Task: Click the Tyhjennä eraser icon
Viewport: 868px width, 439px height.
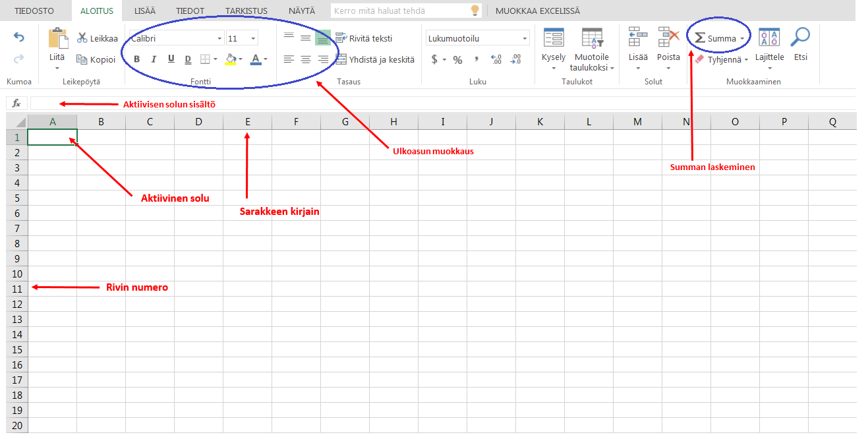Action: [700, 59]
